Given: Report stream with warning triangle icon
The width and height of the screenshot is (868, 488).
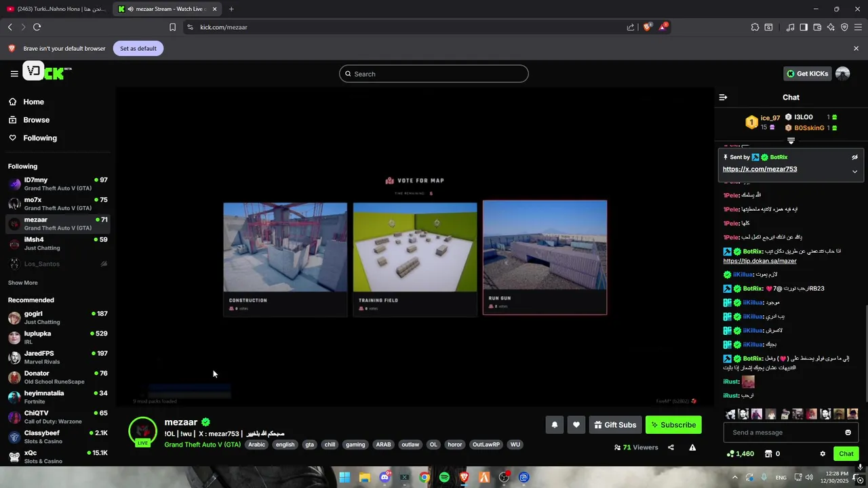Looking at the screenshot, I should pyautogui.click(x=692, y=447).
